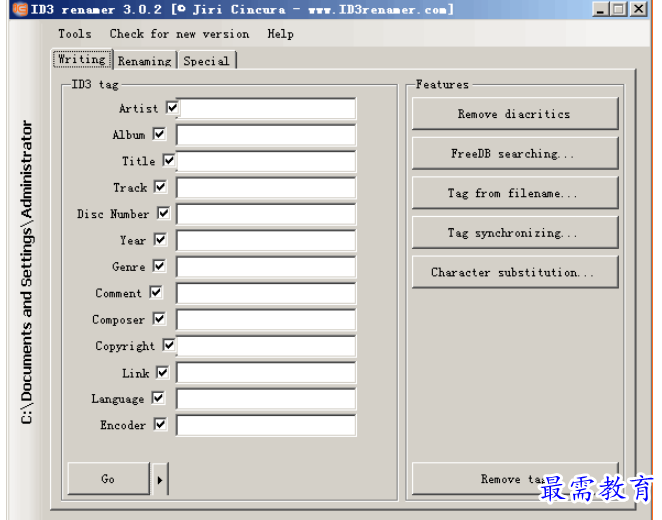Click the Link input field
This screenshot has width=662, height=520.
[x=266, y=373]
